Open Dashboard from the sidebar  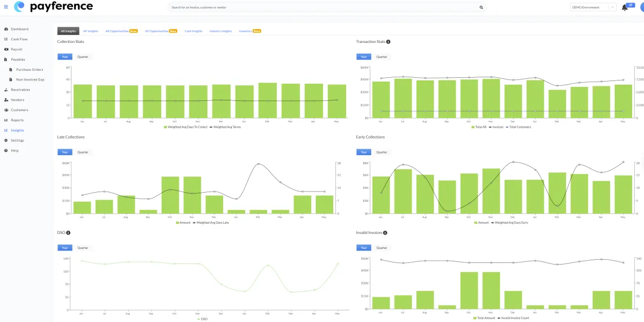(x=20, y=29)
